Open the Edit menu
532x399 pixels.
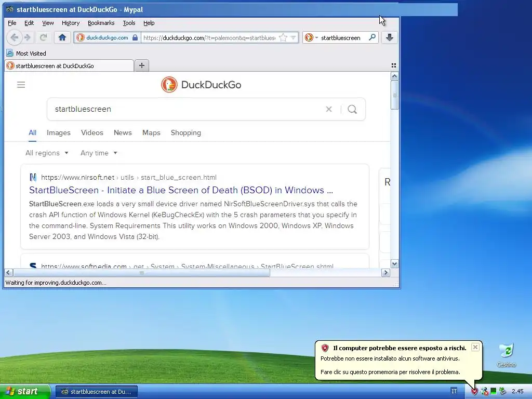pos(29,23)
